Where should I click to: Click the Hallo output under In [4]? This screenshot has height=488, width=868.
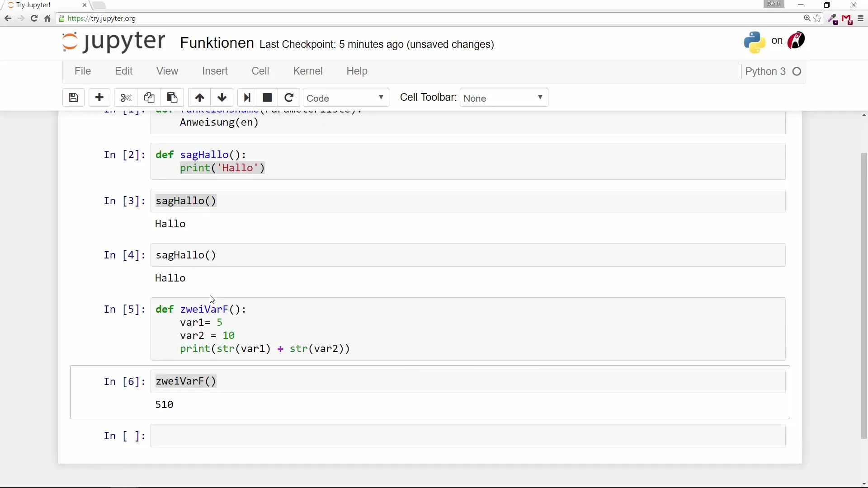[170, 278]
